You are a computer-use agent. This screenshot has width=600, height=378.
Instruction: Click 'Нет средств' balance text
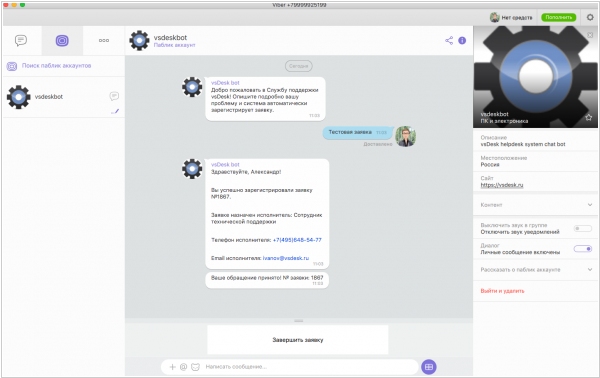click(x=517, y=18)
